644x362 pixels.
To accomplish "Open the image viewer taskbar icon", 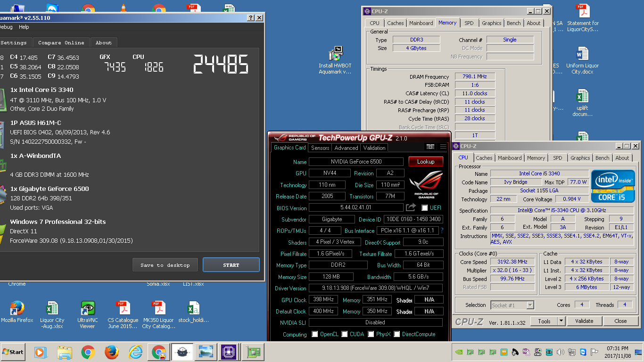I will point(205,352).
